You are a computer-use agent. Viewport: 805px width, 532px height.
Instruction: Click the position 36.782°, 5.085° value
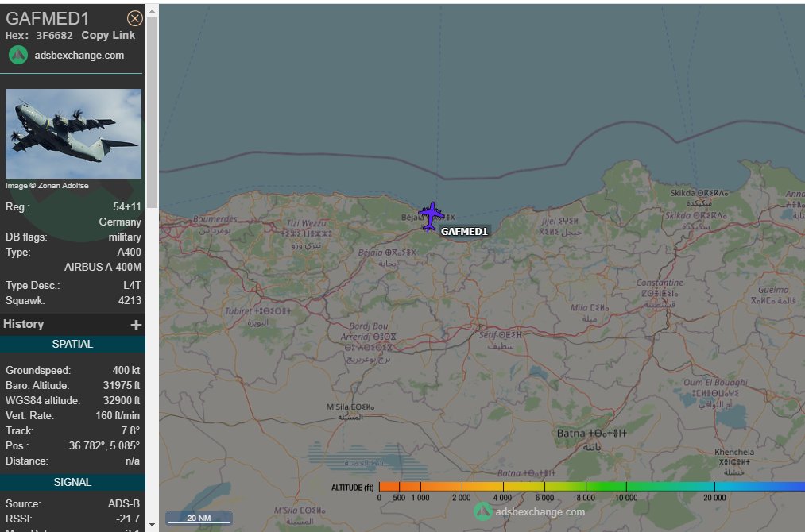pos(104,445)
